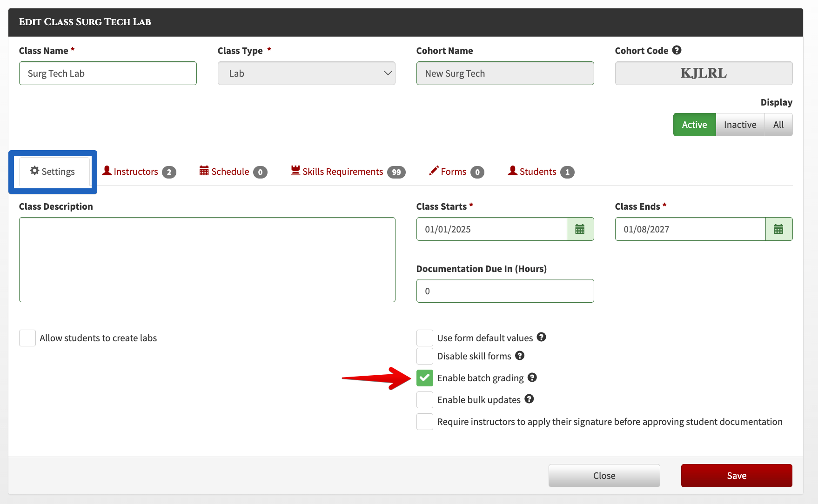
Task: Click the KJLRL cohort code field
Action: (x=704, y=73)
